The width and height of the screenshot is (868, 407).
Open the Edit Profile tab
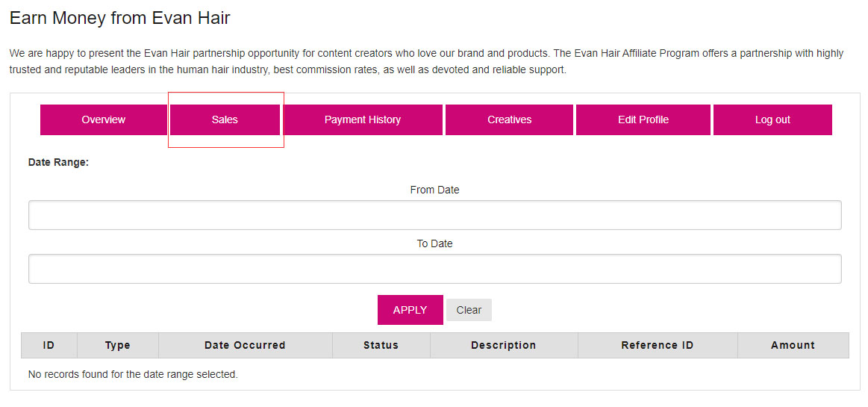(643, 119)
